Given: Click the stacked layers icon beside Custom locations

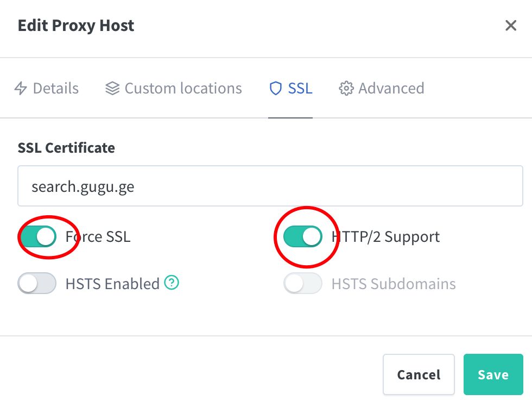Looking at the screenshot, I should pyautogui.click(x=112, y=88).
